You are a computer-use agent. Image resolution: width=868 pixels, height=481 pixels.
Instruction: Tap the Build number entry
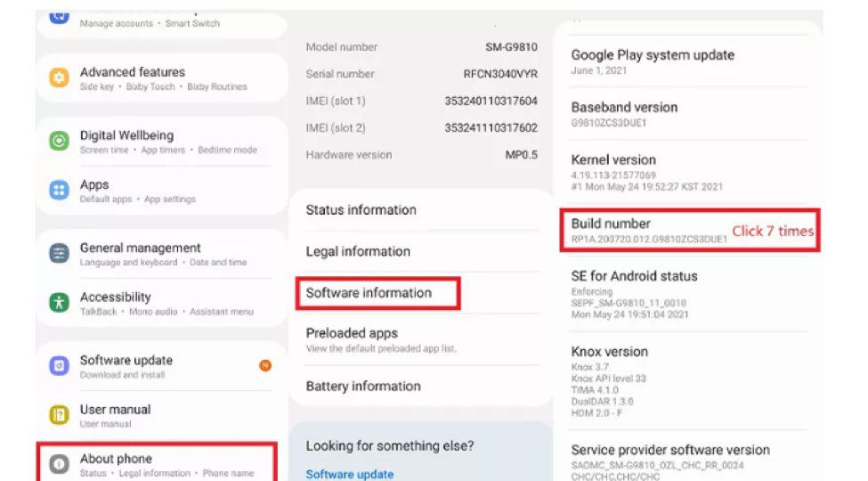649,231
